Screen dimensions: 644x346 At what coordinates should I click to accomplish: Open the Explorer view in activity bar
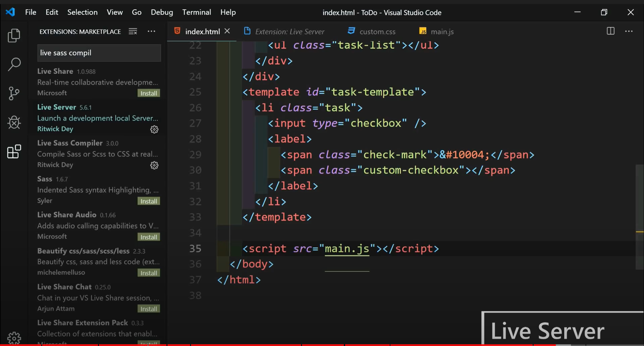[x=14, y=35]
